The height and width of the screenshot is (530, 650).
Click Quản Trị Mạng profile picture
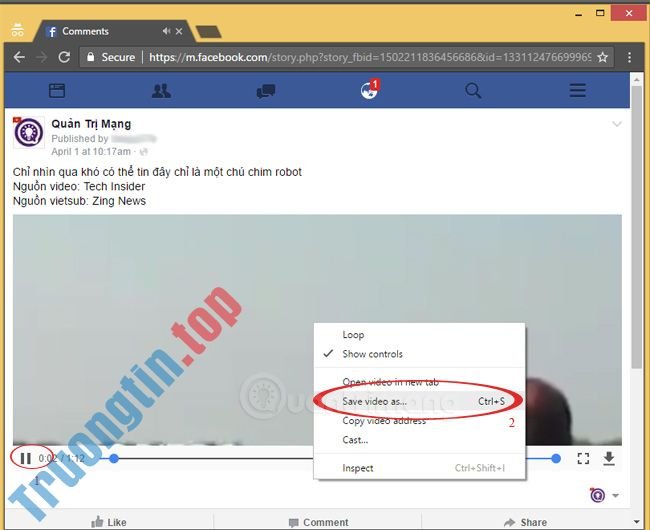click(x=29, y=133)
